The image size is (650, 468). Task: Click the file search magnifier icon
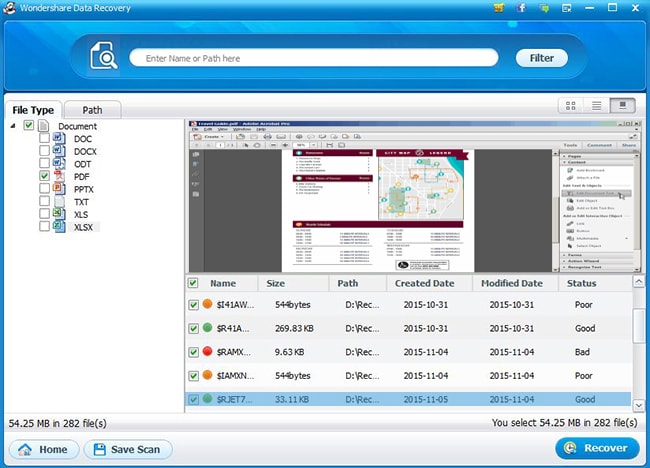click(x=104, y=56)
